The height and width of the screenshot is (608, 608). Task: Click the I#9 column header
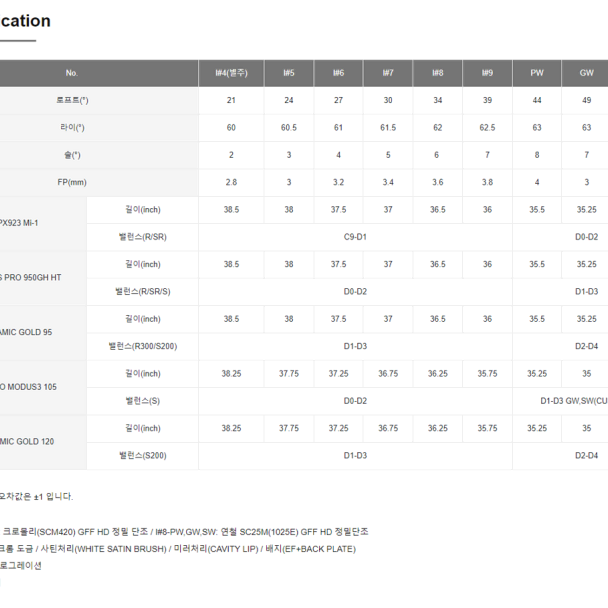(x=487, y=73)
